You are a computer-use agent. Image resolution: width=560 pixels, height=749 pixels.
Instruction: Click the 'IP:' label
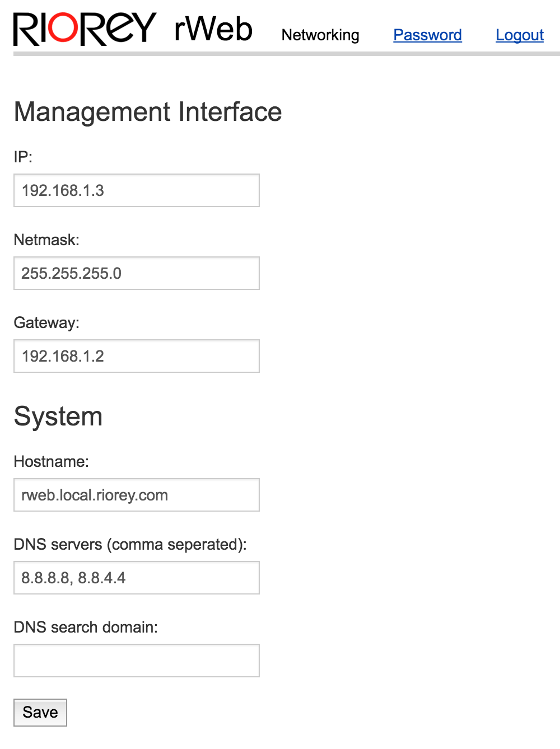tap(23, 157)
